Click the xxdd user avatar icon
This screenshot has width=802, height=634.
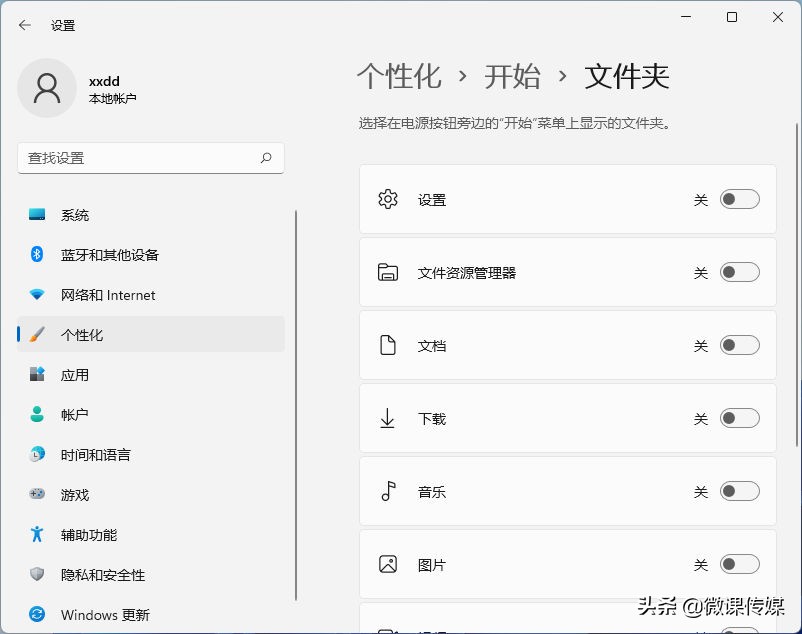[x=47, y=88]
